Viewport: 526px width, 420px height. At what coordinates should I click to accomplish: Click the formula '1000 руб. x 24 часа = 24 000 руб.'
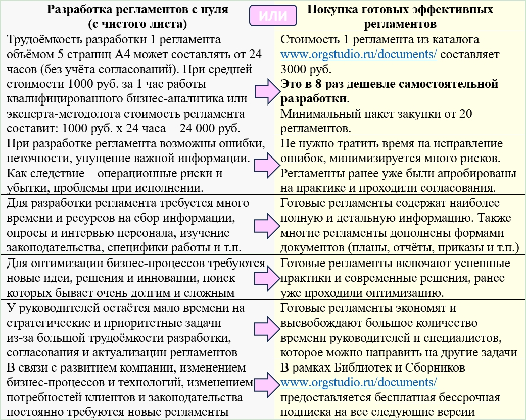(x=151, y=128)
